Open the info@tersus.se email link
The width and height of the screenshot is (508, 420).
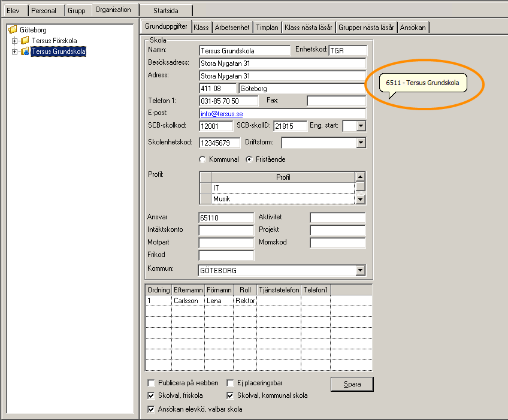pyautogui.click(x=222, y=114)
